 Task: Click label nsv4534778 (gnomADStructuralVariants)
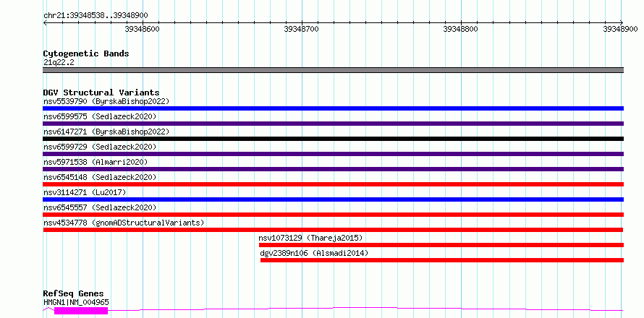point(124,223)
